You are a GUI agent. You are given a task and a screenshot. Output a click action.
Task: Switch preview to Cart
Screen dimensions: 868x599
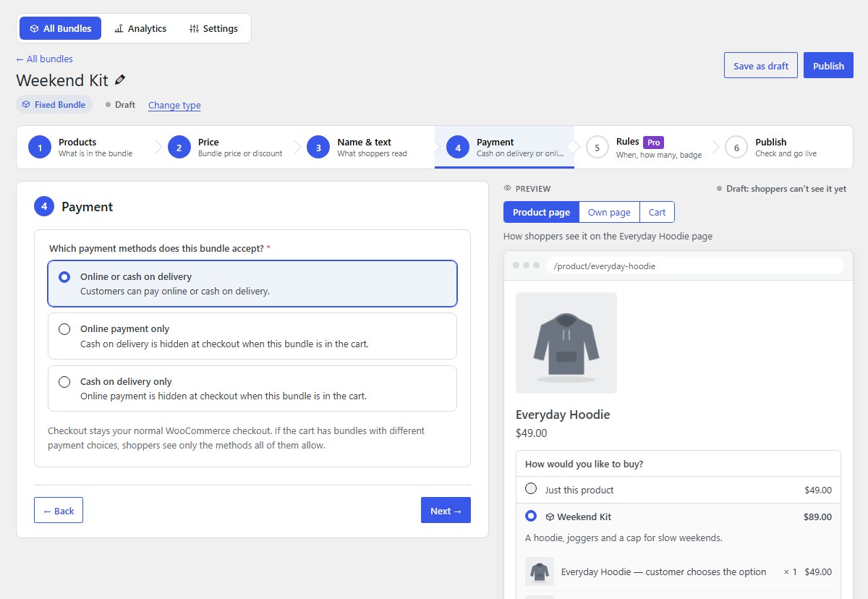[657, 212]
